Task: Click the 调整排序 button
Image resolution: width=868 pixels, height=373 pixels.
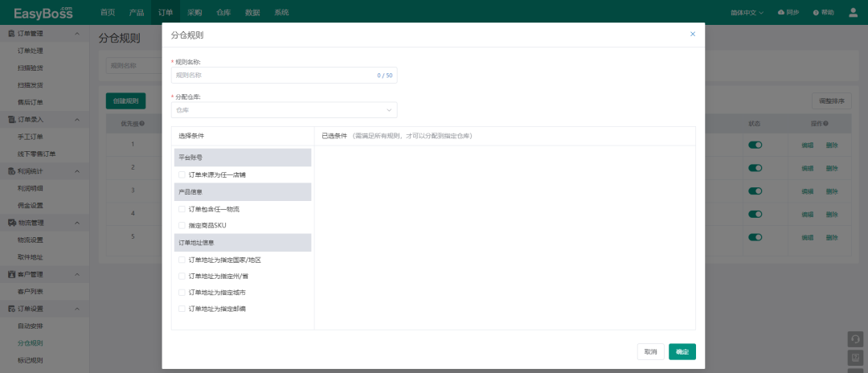Action: pos(832,101)
